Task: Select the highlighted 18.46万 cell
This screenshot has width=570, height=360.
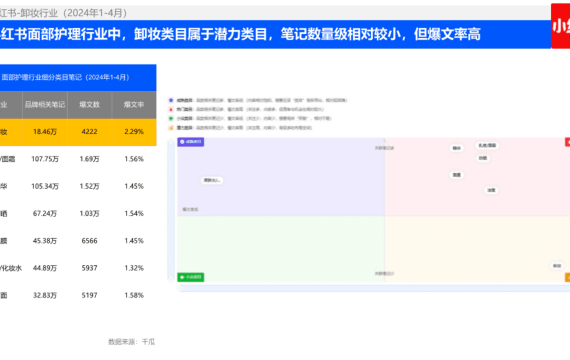Action: [x=45, y=132]
